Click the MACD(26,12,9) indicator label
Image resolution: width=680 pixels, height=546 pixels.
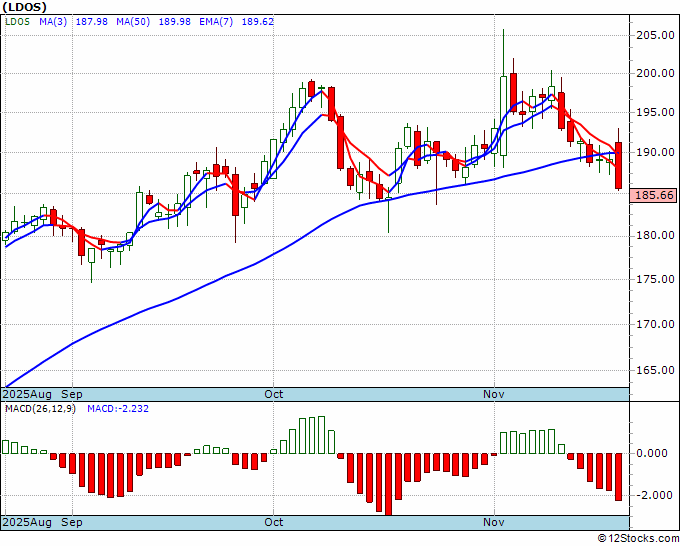(x=40, y=409)
